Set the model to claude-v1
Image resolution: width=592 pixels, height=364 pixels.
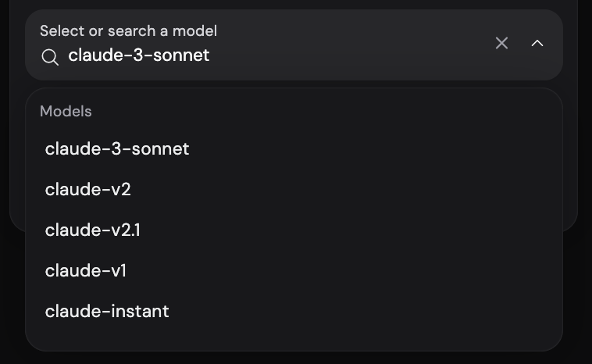tap(294, 271)
